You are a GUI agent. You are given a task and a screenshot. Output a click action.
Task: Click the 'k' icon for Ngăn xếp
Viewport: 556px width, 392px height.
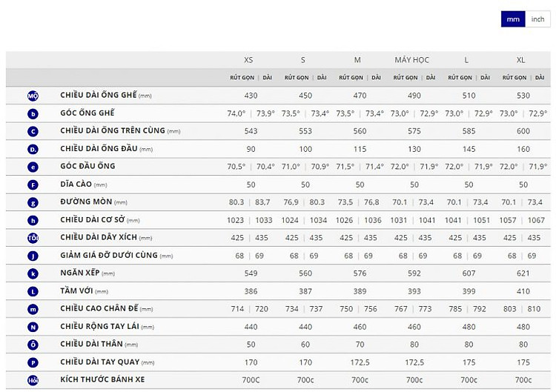pos(33,273)
